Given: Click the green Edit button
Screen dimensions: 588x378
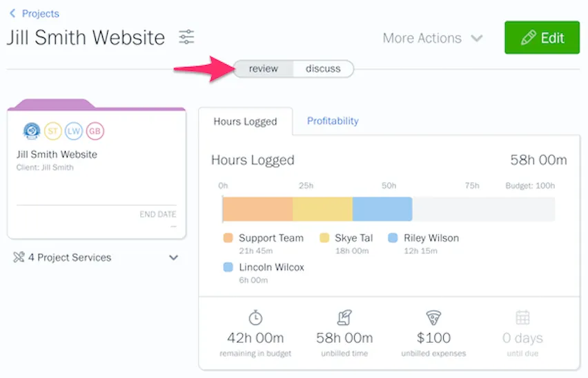Looking at the screenshot, I should point(542,38).
